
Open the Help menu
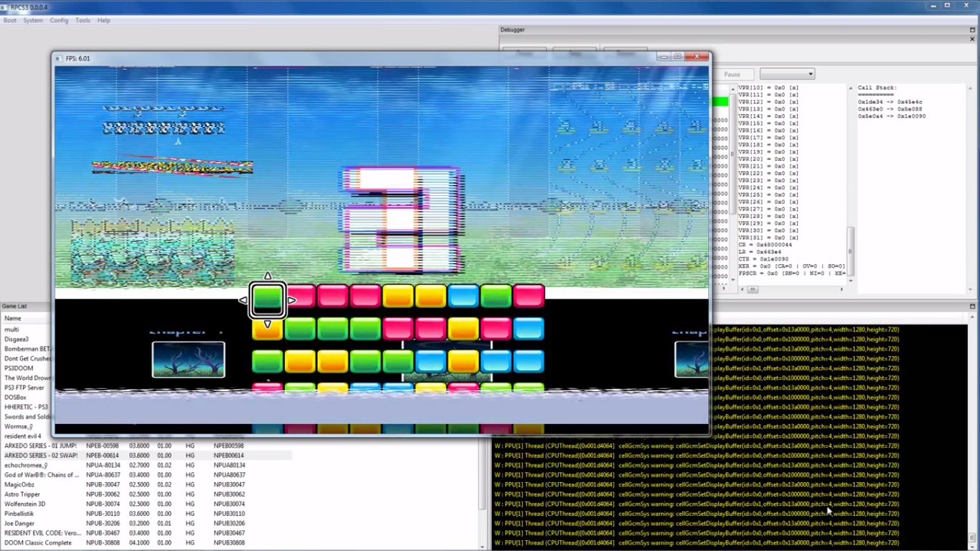click(x=104, y=20)
